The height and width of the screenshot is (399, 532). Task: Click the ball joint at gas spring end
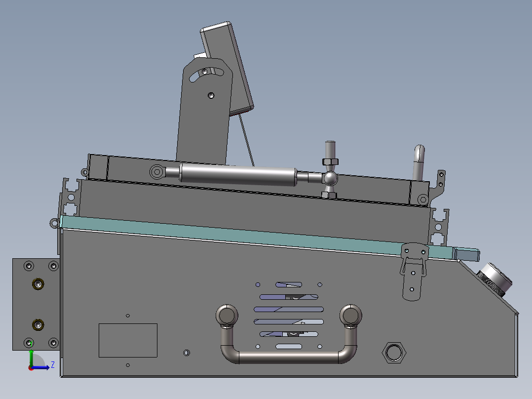tap(330, 179)
